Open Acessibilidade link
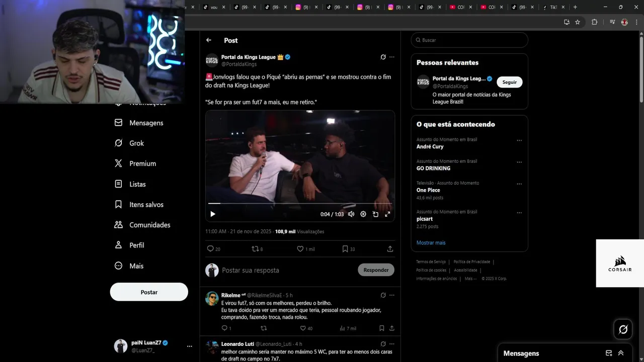 tap(465, 270)
